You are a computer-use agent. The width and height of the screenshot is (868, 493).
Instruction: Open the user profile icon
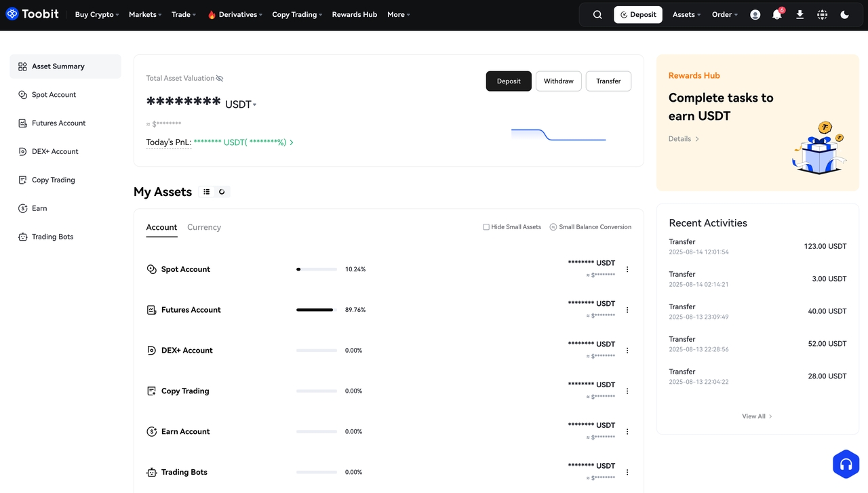coord(755,14)
